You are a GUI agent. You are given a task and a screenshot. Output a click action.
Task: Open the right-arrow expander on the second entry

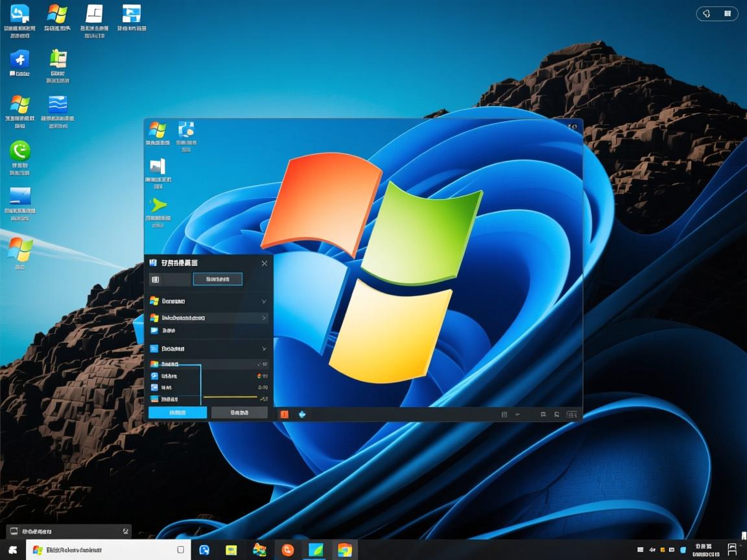coord(264,318)
